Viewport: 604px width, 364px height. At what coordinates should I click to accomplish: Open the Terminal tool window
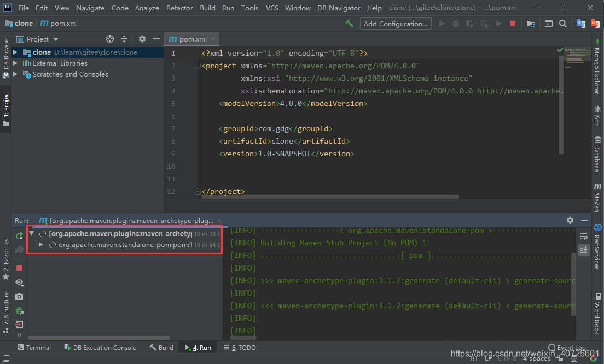click(34, 348)
